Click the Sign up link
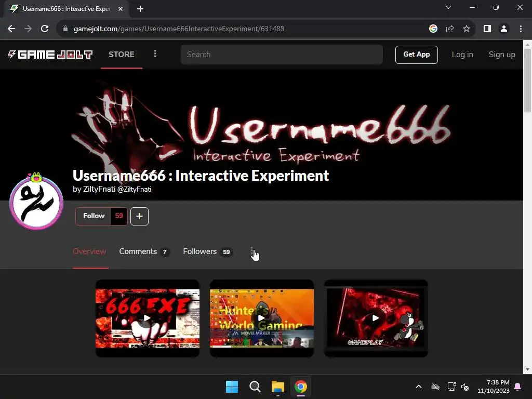Screen dimensions: 532x399 [x=502, y=55]
